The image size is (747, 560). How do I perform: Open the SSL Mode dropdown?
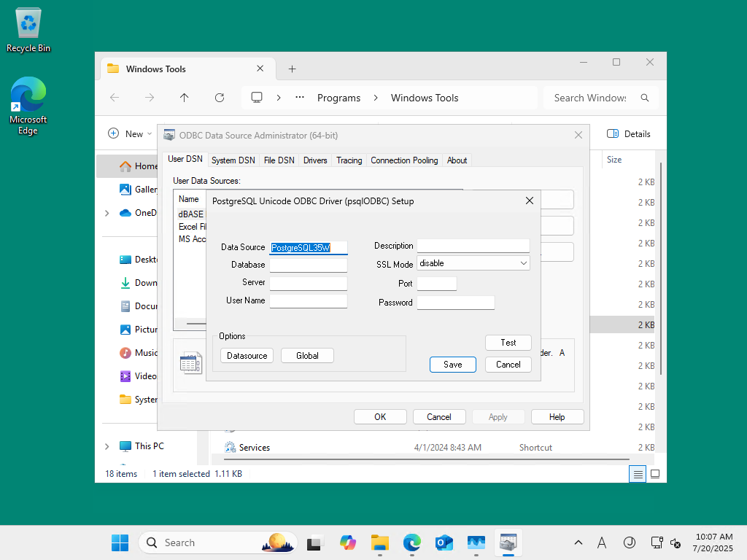pos(473,263)
